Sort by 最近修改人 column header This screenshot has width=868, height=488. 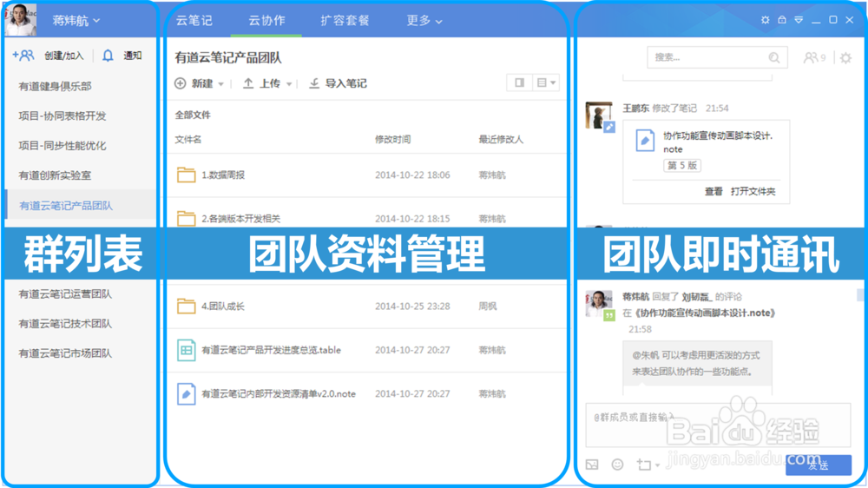(501, 140)
